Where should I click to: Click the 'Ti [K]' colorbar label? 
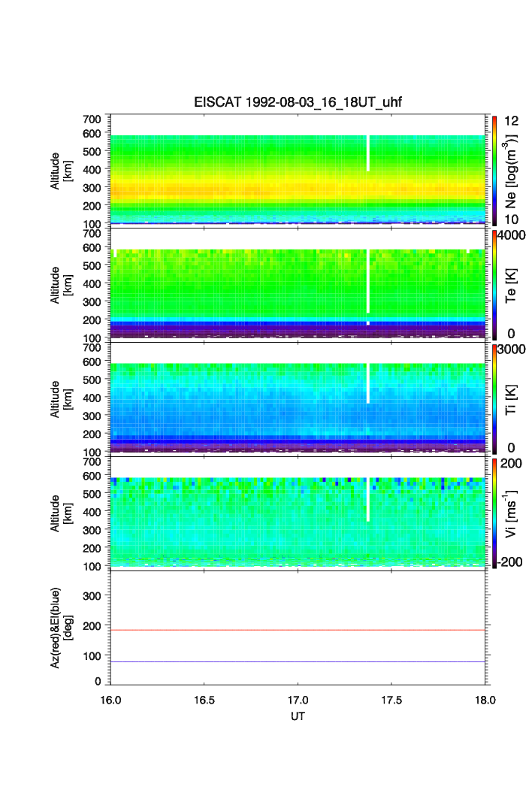[x=511, y=400]
